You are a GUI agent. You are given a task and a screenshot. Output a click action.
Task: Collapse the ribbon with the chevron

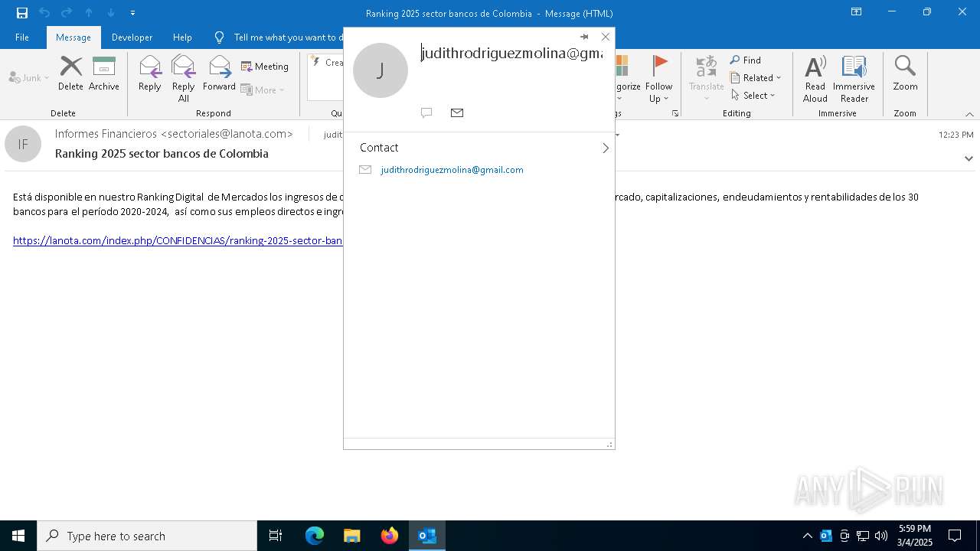(969, 114)
